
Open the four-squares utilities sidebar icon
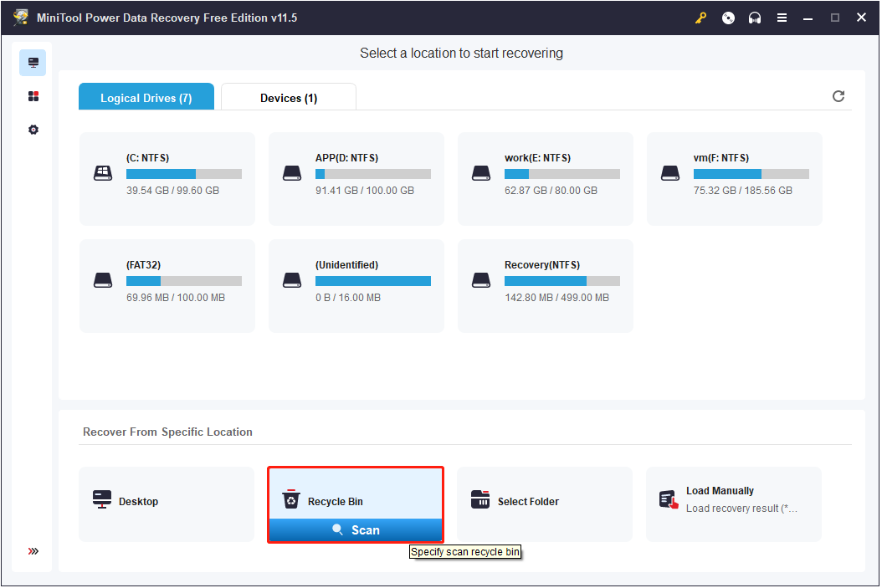(33, 96)
